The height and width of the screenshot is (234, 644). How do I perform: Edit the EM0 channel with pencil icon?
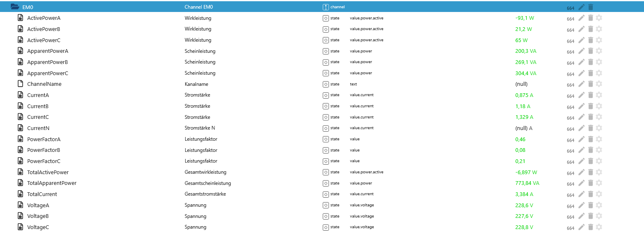point(582,7)
